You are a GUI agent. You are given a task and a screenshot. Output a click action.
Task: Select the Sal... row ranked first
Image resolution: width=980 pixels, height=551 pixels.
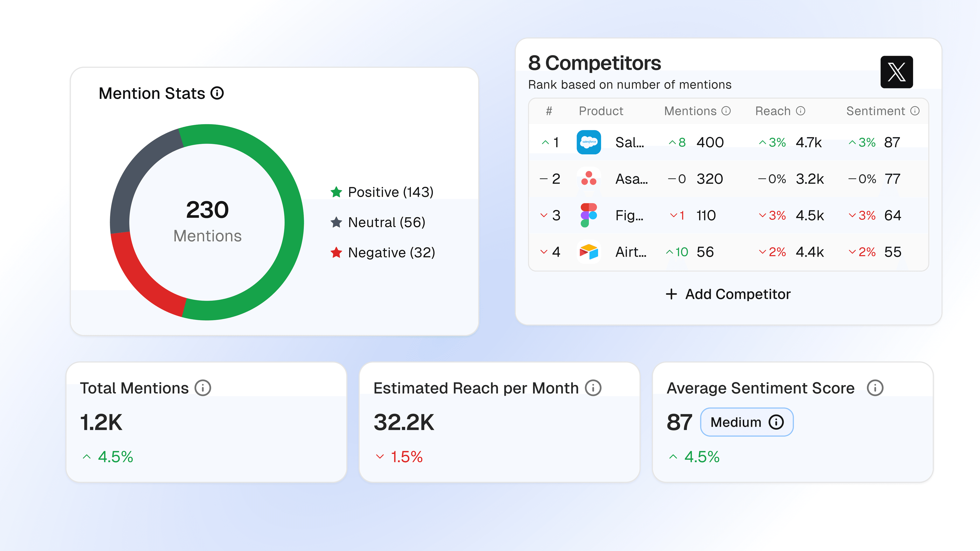pyautogui.click(x=629, y=142)
